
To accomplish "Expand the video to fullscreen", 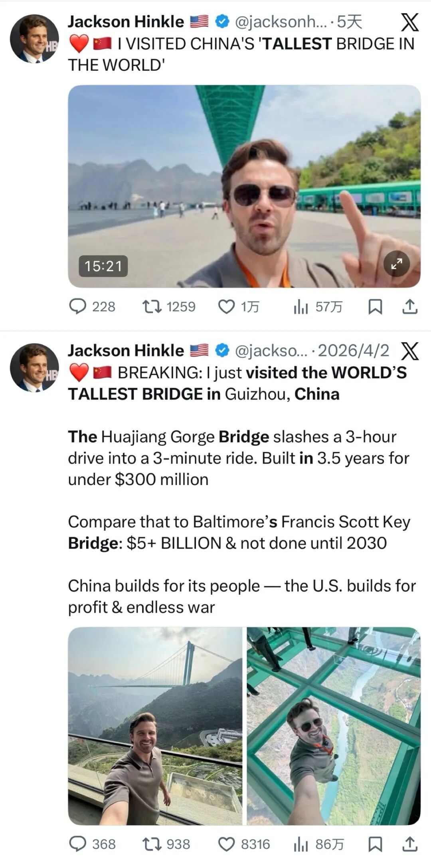I will [x=396, y=264].
